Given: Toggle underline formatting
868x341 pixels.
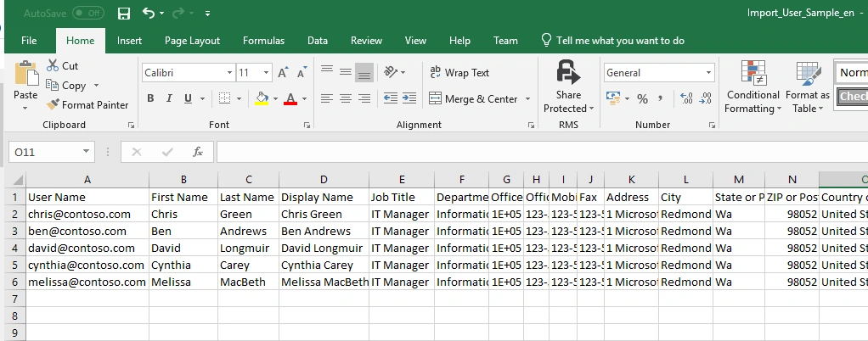Looking at the screenshot, I should click(x=189, y=98).
